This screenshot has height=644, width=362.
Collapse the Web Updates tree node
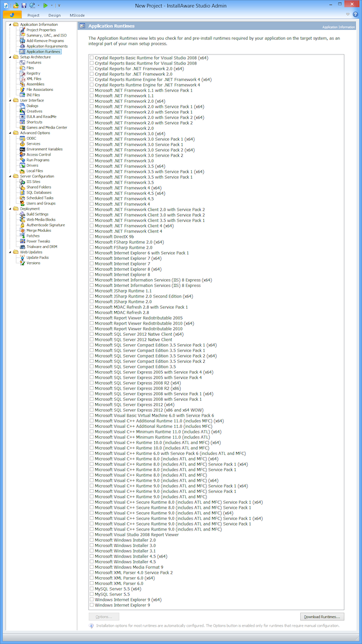pyautogui.click(x=10, y=252)
